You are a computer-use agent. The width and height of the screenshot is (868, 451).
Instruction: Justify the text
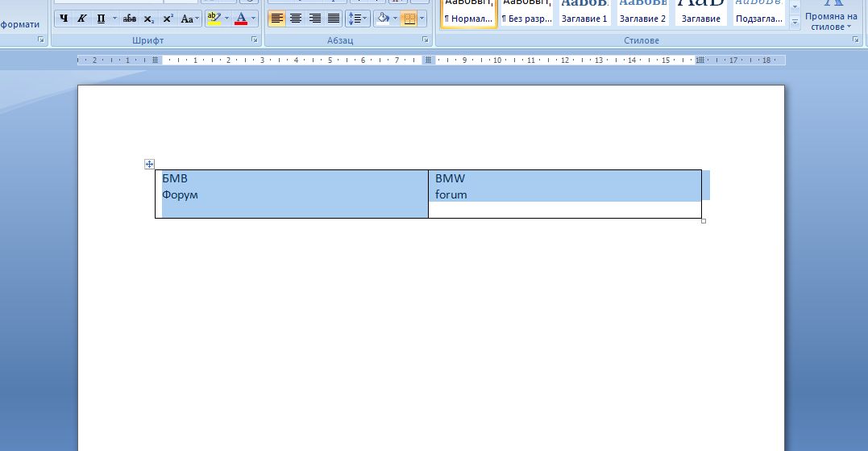[333, 19]
